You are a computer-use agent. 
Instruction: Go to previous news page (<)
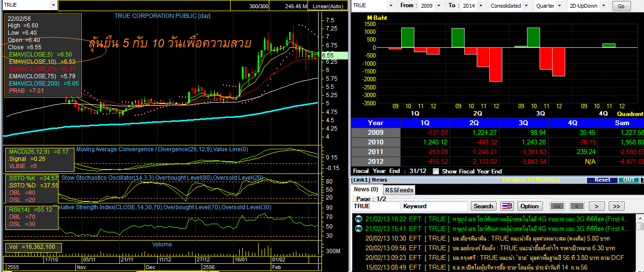[x=577, y=206]
